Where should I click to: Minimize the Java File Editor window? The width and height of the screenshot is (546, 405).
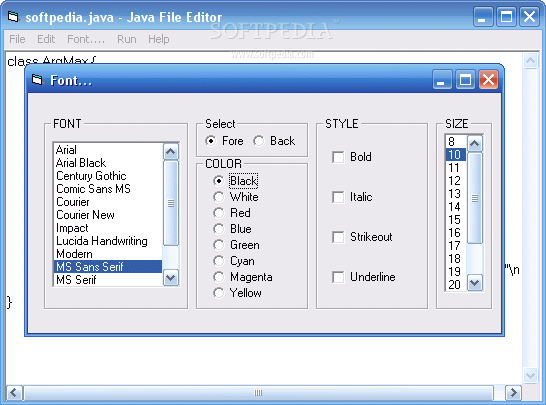pyautogui.click(x=483, y=17)
